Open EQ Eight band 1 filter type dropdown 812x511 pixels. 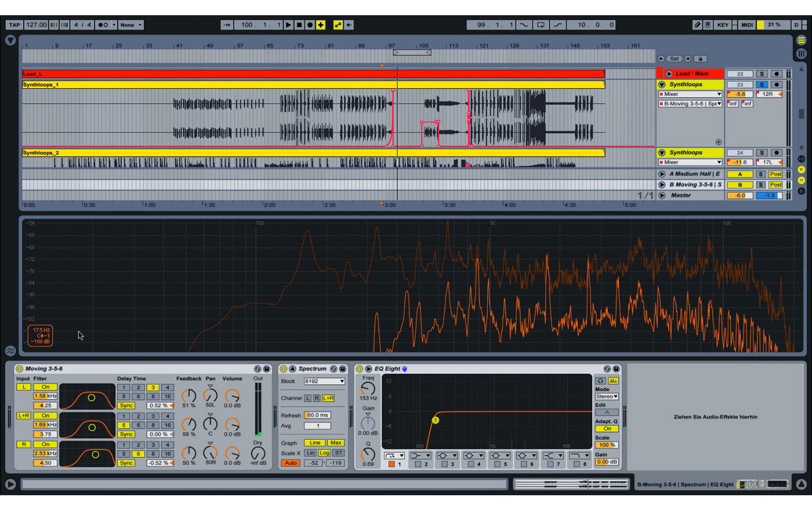[x=394, y=456]
